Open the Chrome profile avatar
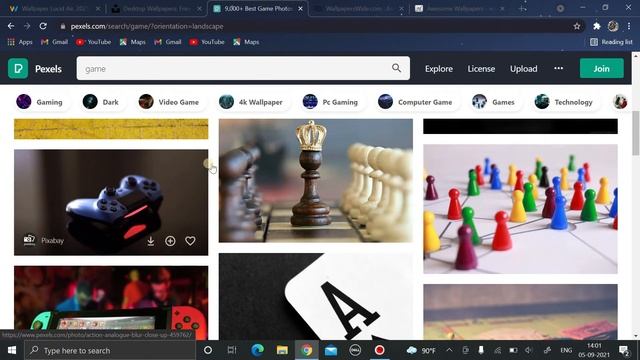 point(613,26)
